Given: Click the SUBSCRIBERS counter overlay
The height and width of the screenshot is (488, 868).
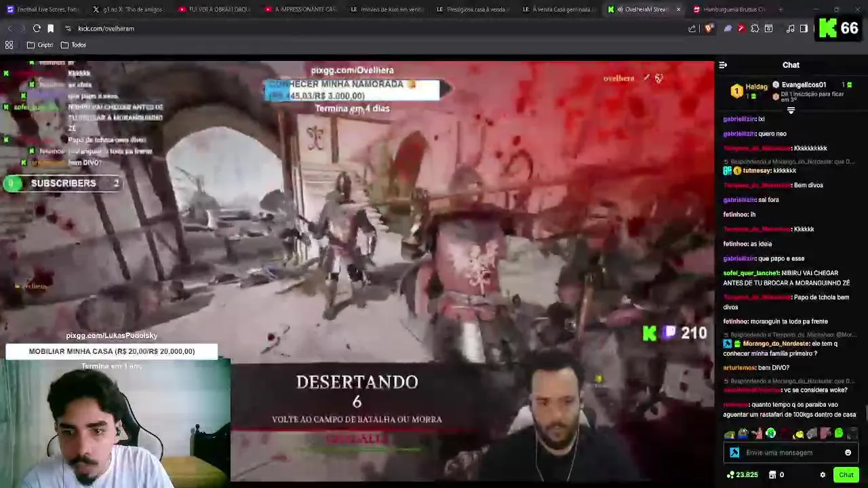Looking at the screenshot, I should (x=62, y=183).
